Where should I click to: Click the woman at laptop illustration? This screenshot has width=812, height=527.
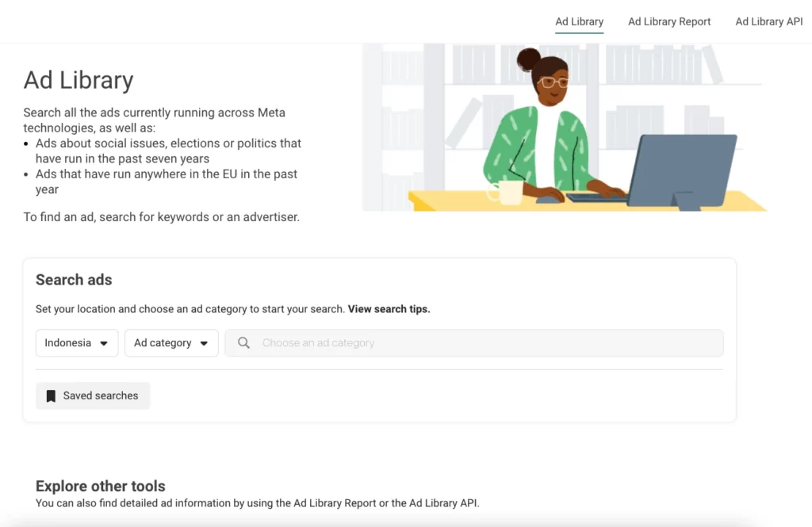pyautogui.click(x=565, y=128)
